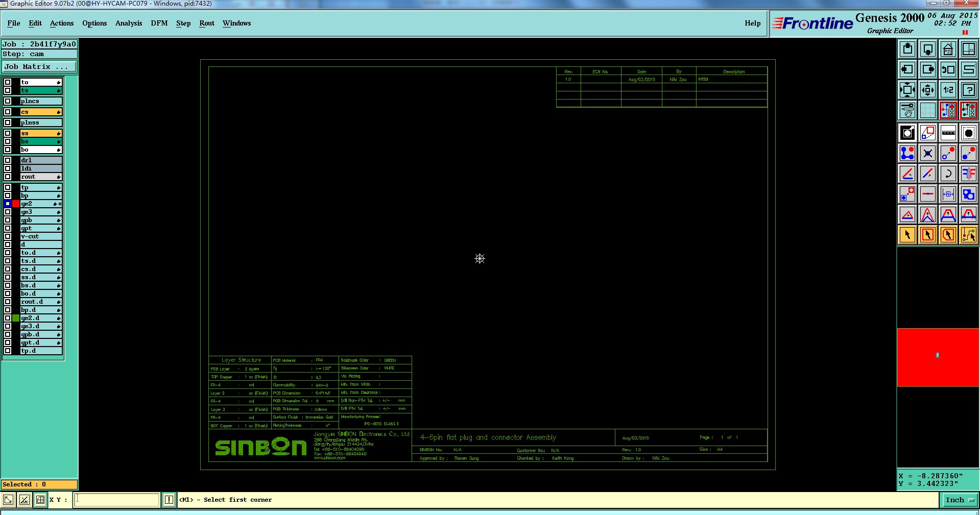Select the gm3 layer name
This screenshot has width=980, height=515.
(x=41, y=212)
